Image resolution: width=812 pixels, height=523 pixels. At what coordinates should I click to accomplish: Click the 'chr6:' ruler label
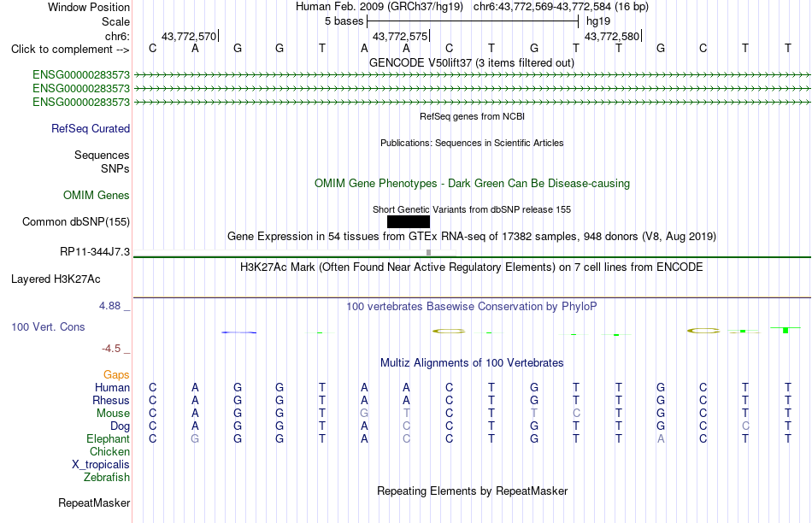click(117, 36)
